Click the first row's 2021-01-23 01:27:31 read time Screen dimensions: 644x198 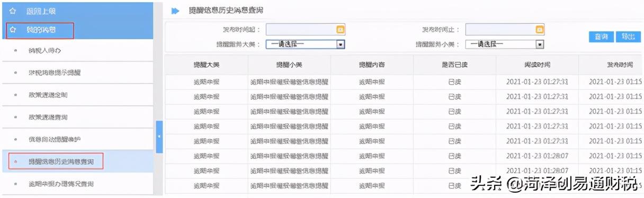[x=537, y=82]
